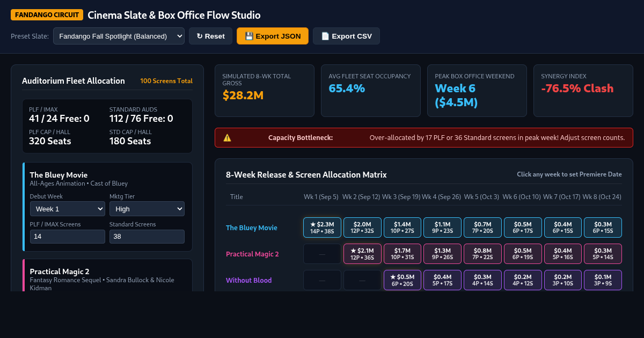
Task: Click Auditorium Fleet Allocation heading
Action: coord(74,81)
